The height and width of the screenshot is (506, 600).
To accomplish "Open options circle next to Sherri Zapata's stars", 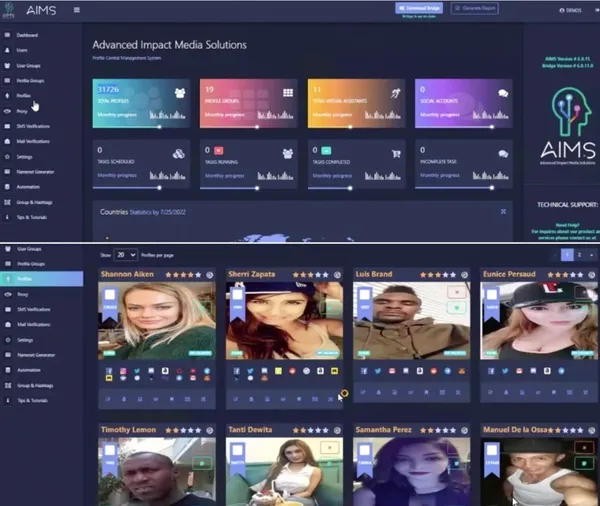I will click(x=337, y=275).
